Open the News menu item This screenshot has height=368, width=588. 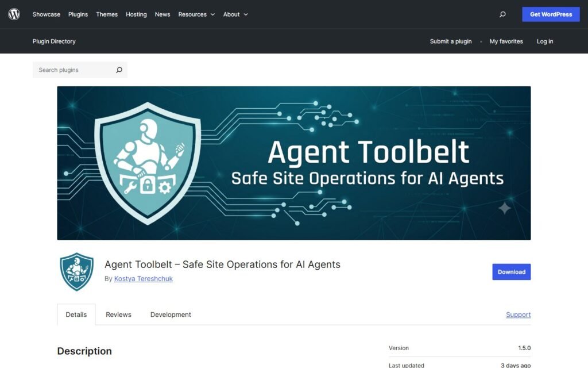(163, 14)
